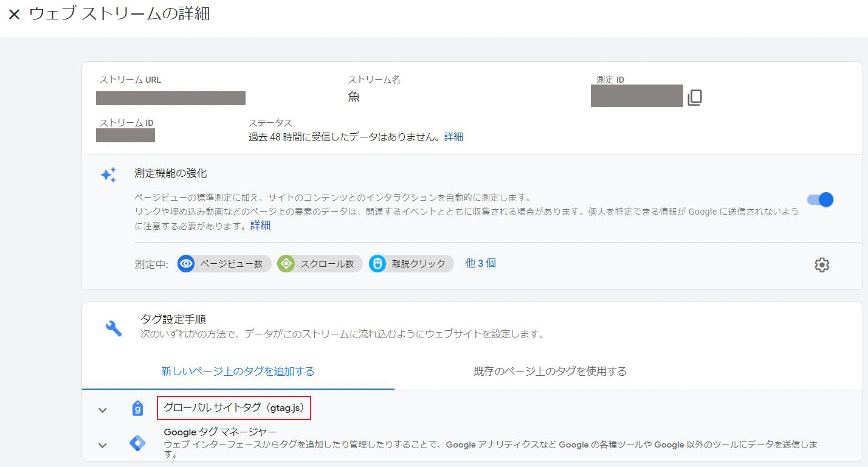868x467 pixels.
Task: Disable the enhanced measurement toggle
Action: coord(820,199)
